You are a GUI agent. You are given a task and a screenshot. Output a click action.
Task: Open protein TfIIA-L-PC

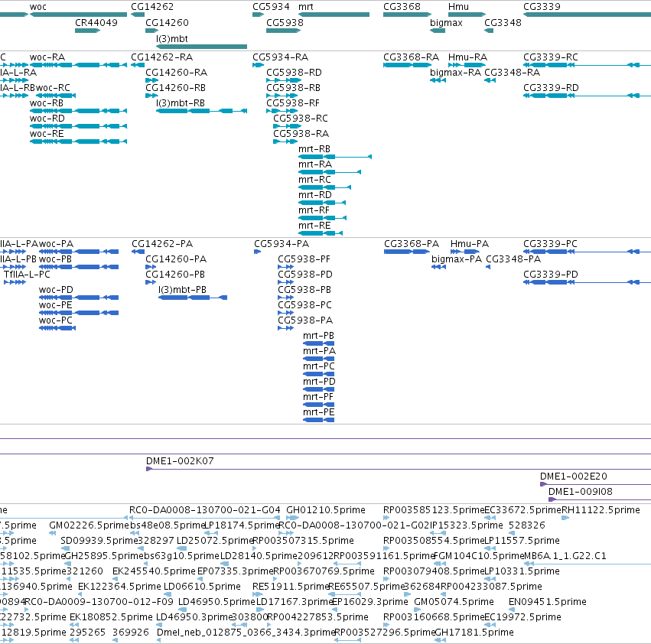27,275
